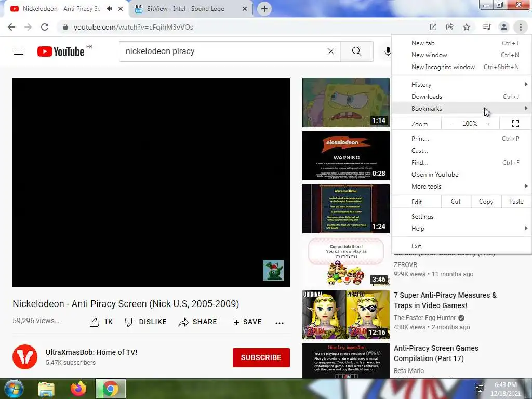Click the browser forward arrow
532x399 pixels.
(x=28, y=27)
